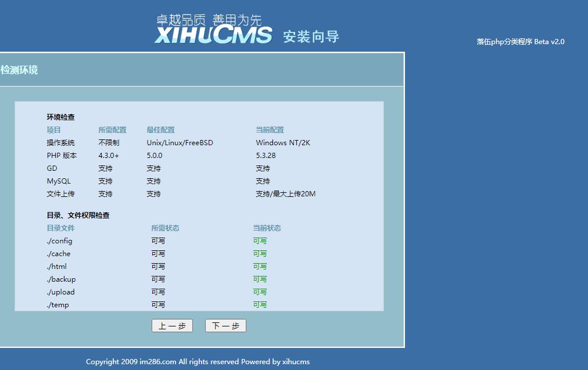
Task: Click the green 可写 status for ./config
Action: 260,241
